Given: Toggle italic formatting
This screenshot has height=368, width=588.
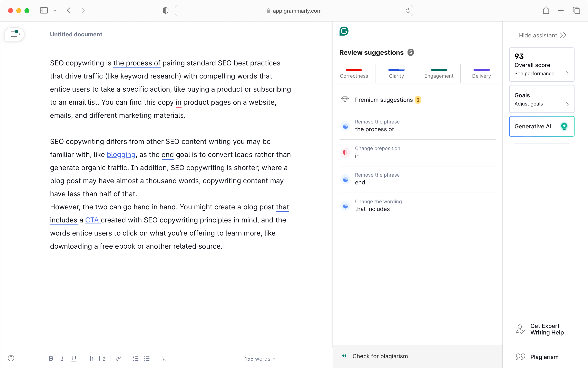Looking at the screenshot, I should 62,358.
